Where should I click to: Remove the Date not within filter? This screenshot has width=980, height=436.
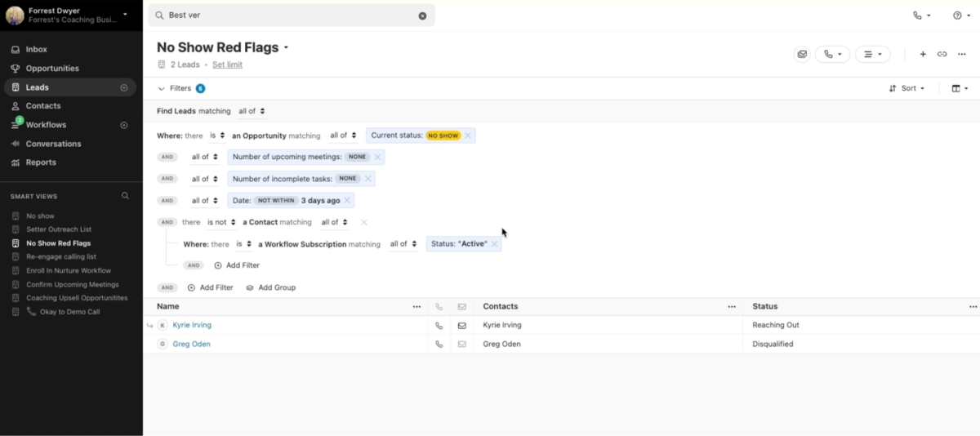(x=347, y=200)
